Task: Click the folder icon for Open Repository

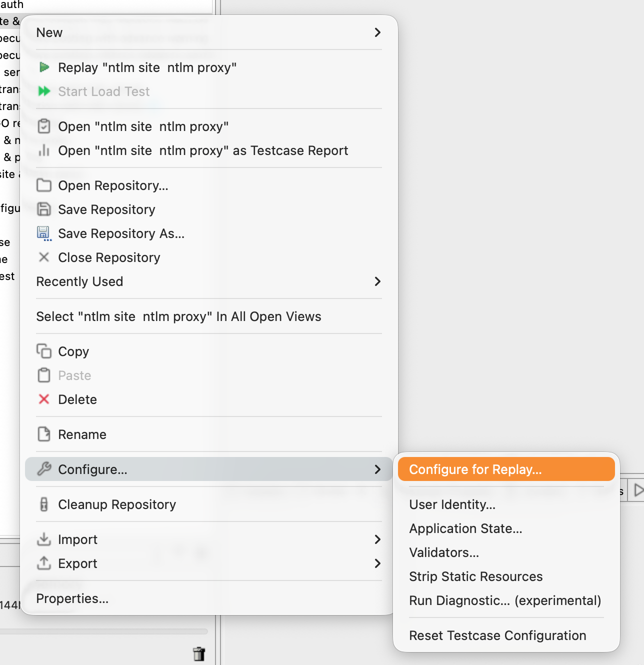Action: coord(44,185)
